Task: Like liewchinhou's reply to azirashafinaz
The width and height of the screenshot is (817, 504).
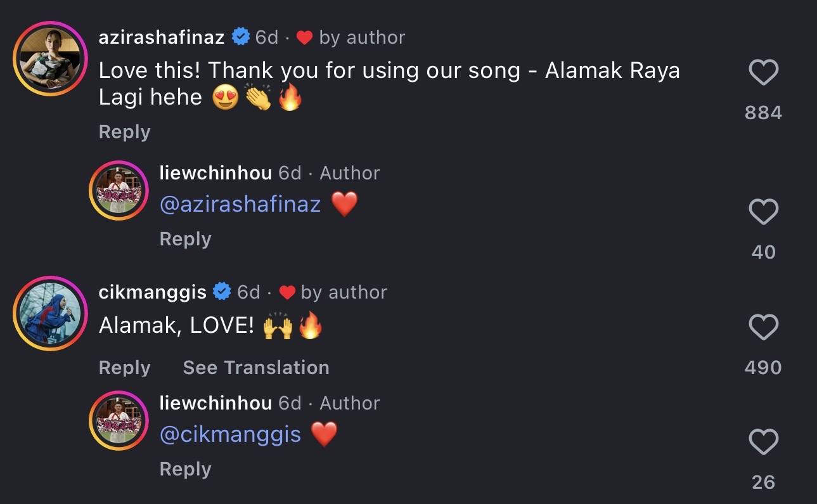Action: point(763,212)
